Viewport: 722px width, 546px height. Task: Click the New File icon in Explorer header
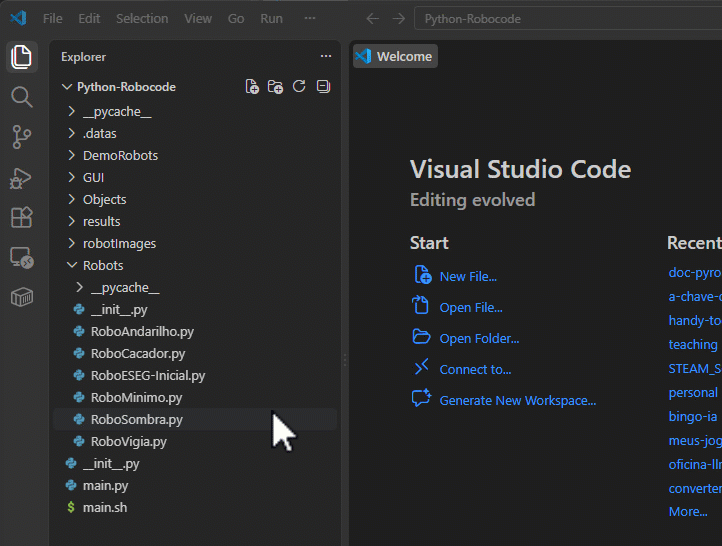tap(252, 87)
